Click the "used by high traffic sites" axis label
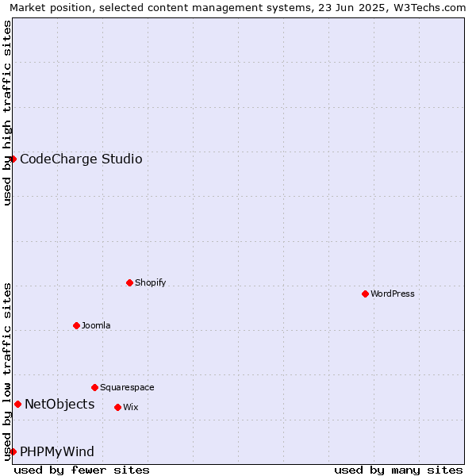476x476 pixels. tap(7, 113)
